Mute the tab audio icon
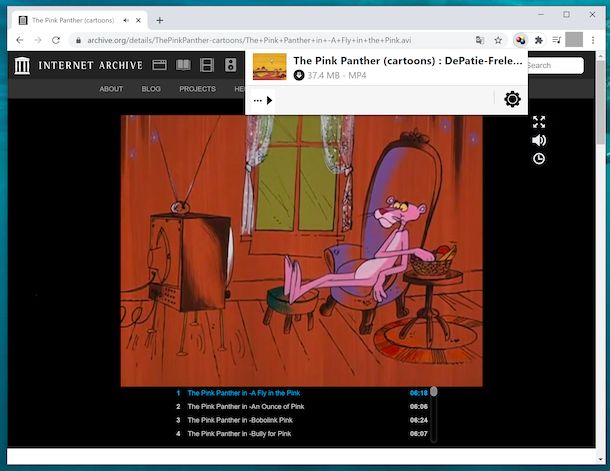Viewport: 610px width, 471px height. tap(126, 20)
